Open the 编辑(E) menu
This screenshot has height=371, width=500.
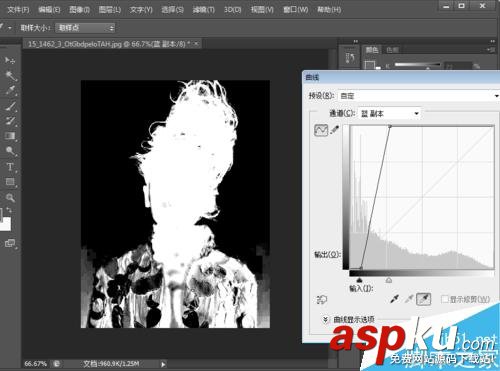point(49,10)
